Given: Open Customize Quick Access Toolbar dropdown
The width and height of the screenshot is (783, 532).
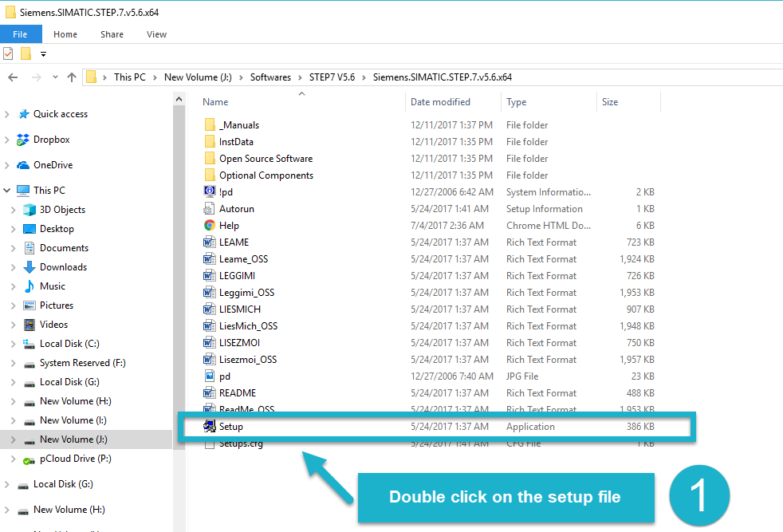Looking at the screenshot, I should tap(43, 54).
